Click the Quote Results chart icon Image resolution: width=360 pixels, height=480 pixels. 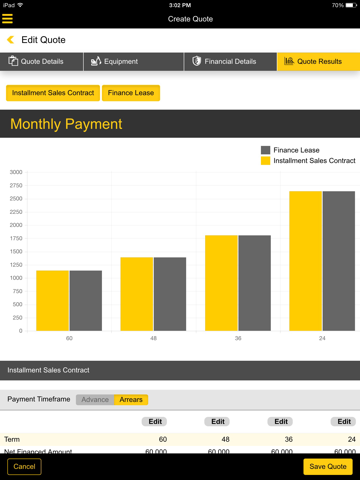tap(289, 61)
